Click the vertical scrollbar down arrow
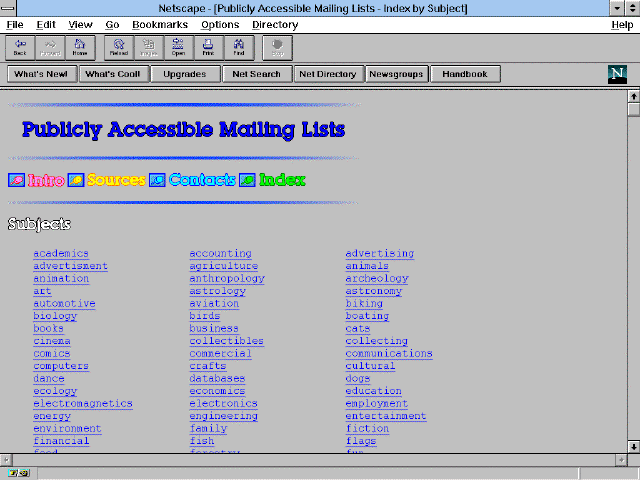Viewport: 640px width, 480px height. pos(633,446)
